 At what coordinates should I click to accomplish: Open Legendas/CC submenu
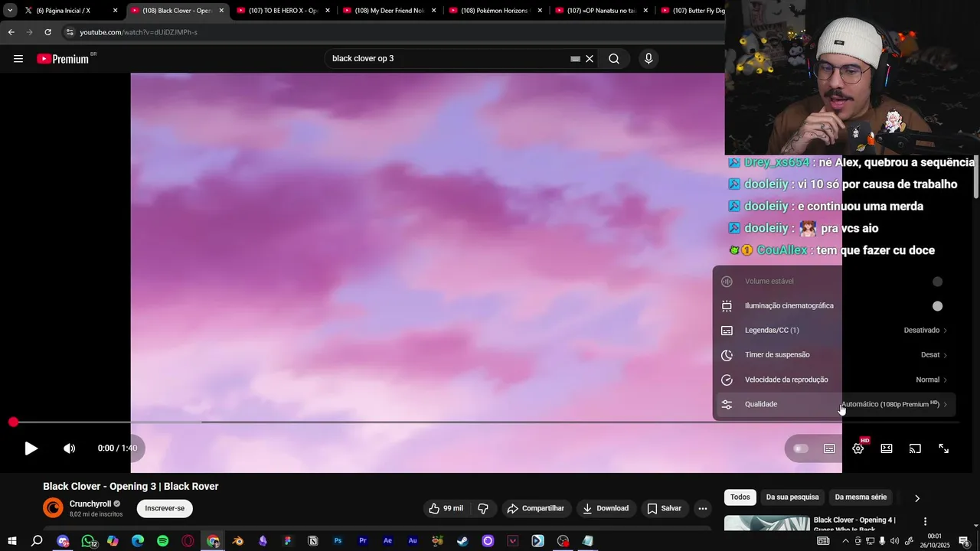(x=835, y=331)
